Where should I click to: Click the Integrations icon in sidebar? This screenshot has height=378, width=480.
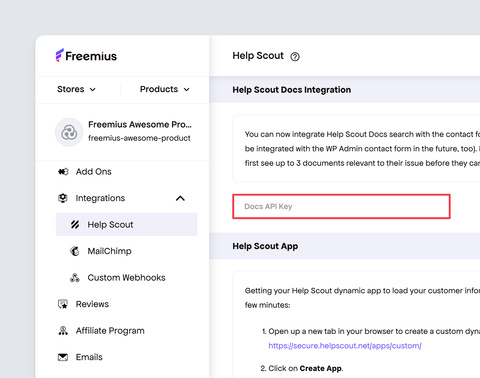pos(63,198)
